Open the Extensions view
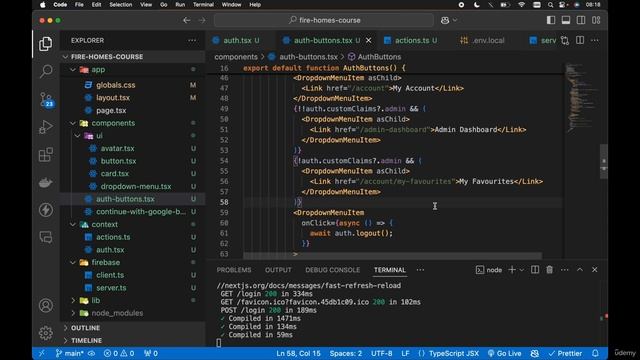Image resolution: width=640 pixels, height=360 pixels. (x=46, y=155)
